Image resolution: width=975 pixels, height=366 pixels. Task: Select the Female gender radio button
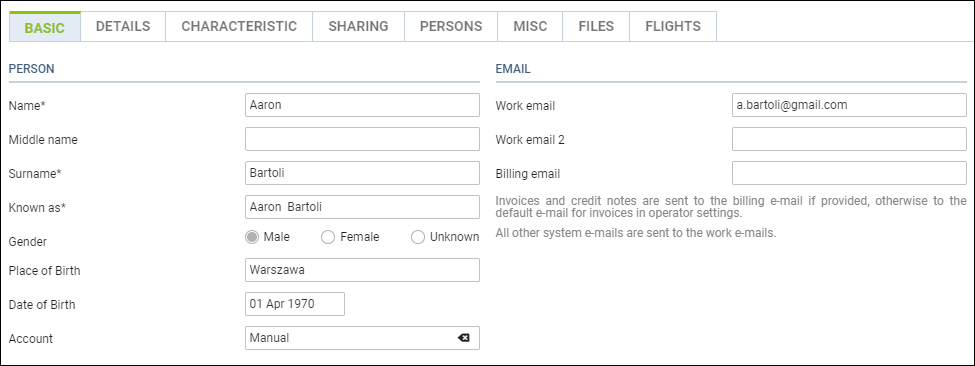(x=328, y=237)
